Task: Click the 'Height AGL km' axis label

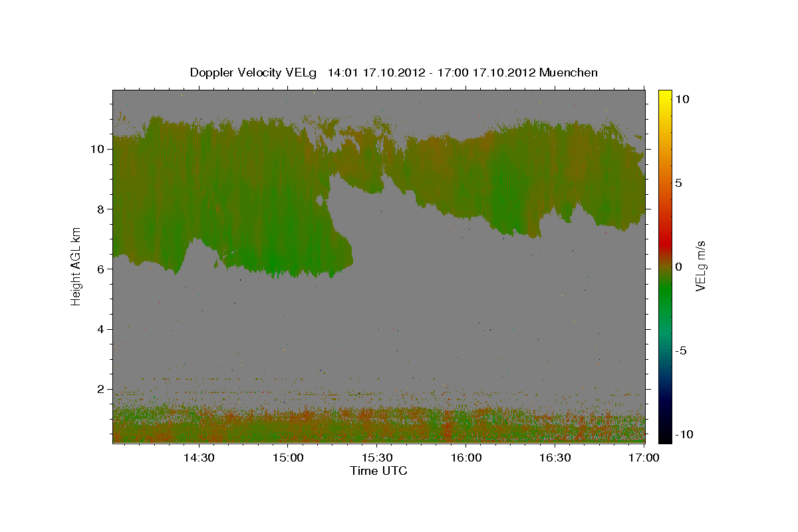Action: [76, 265]
